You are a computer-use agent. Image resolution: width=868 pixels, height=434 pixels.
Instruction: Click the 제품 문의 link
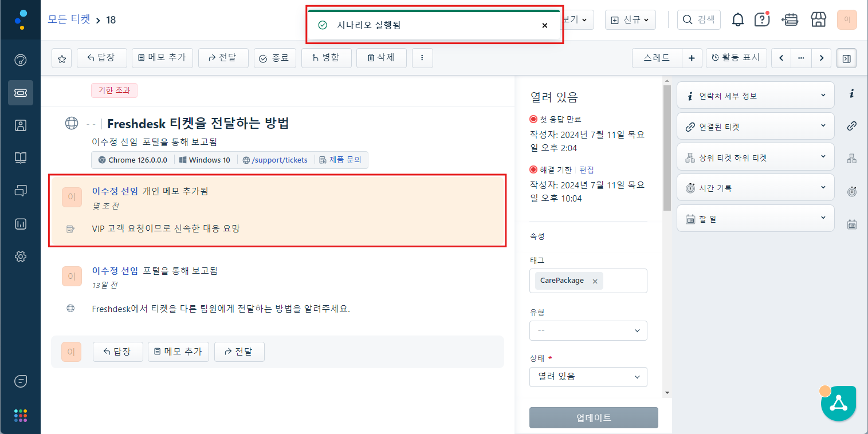tap(345, 160)
